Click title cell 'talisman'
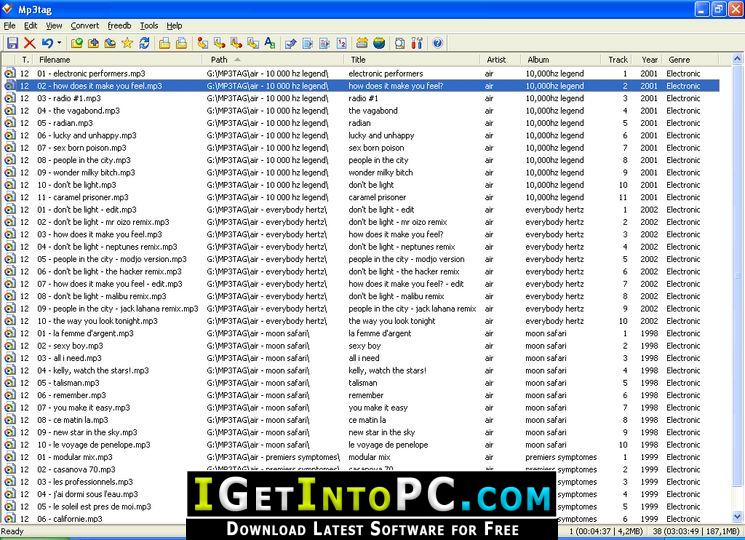 pyautogui.click(x=363, y=383)
